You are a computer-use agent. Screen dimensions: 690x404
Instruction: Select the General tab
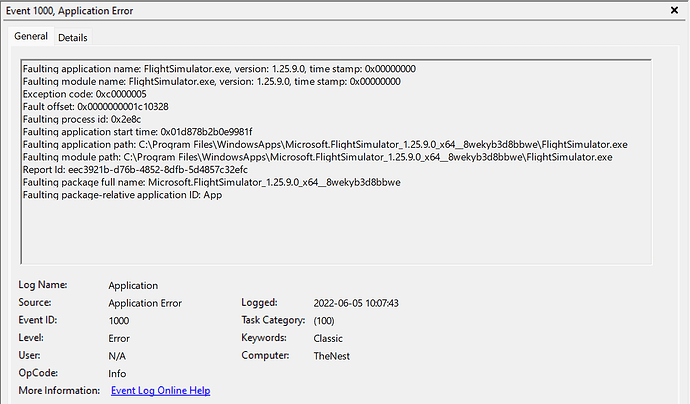tap(31, 36)
